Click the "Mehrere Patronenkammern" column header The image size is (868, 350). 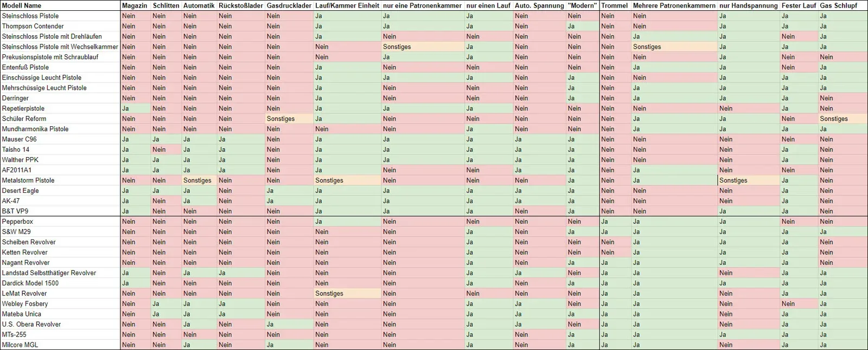click(674, 5)
